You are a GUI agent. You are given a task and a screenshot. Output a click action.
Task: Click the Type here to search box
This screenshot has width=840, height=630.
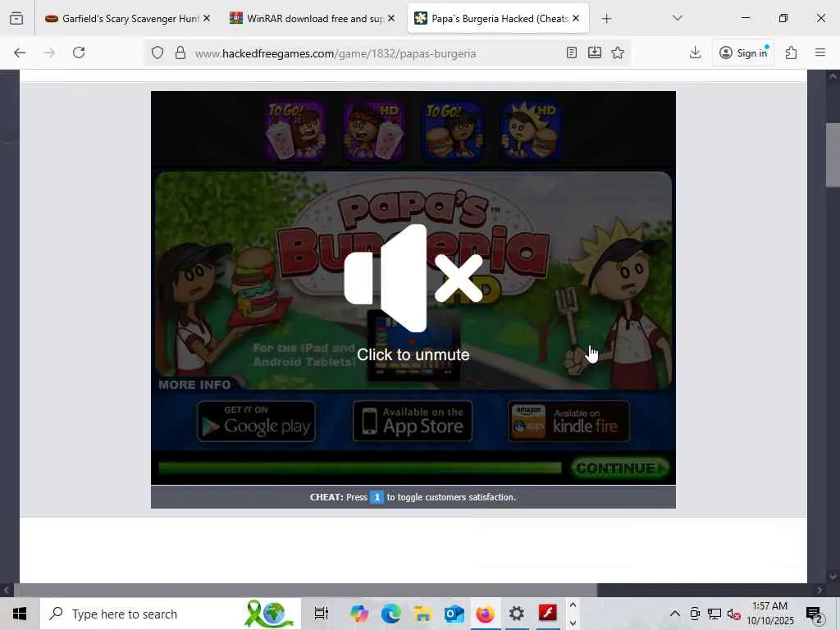pos(171,614)
